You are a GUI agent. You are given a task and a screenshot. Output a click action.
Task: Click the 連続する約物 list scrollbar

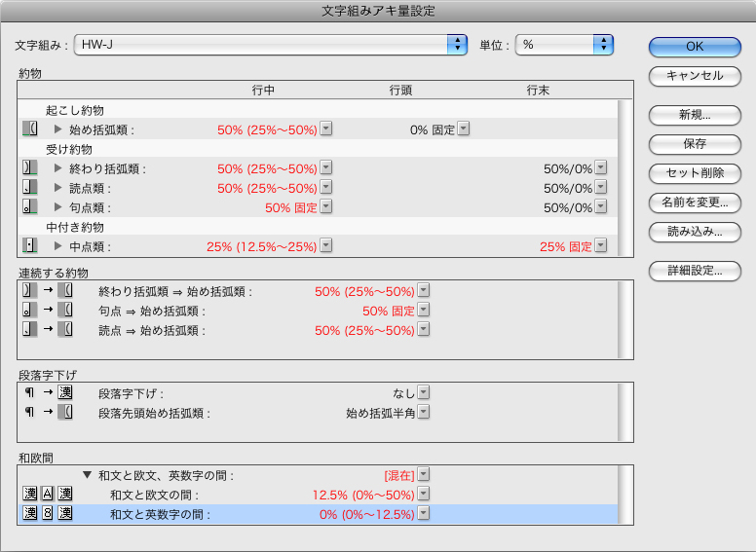(x=625, y=319)
